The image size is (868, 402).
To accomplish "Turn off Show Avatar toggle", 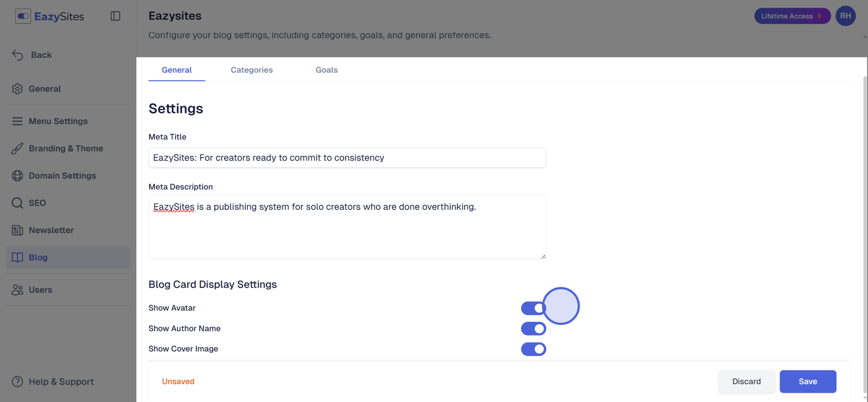I will (x=533, y=308).
